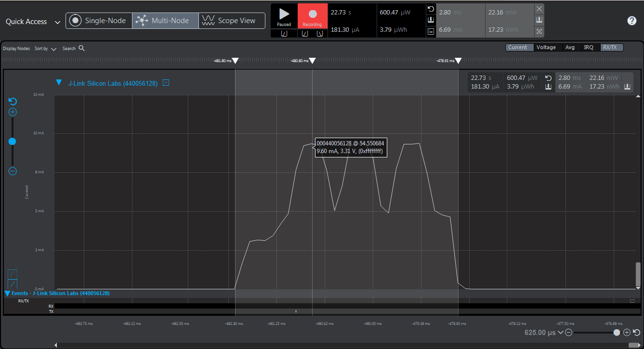Zoom out the time scale
Image resolution: width=644 pixels, height=349 pixels.
point(569,333)
